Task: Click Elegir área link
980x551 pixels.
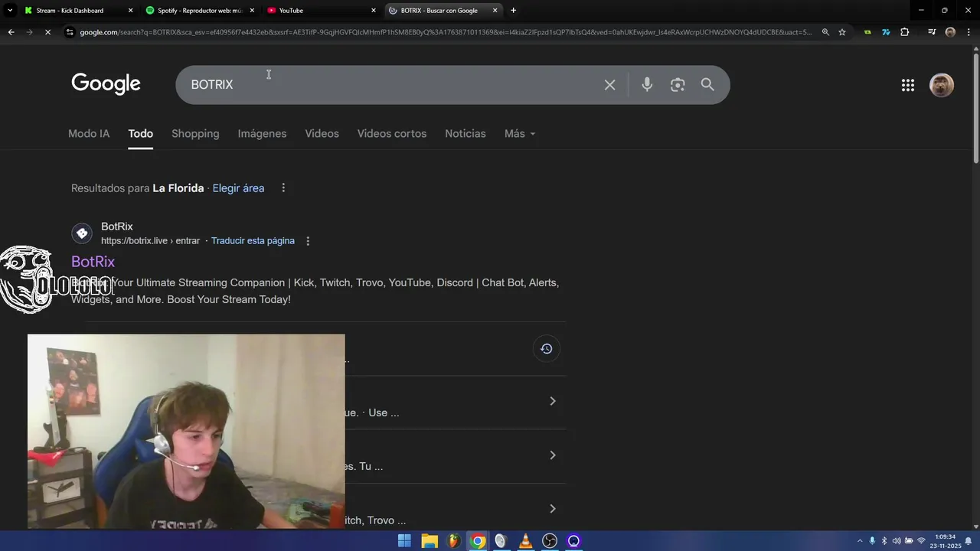Action: tap(238, 188)
